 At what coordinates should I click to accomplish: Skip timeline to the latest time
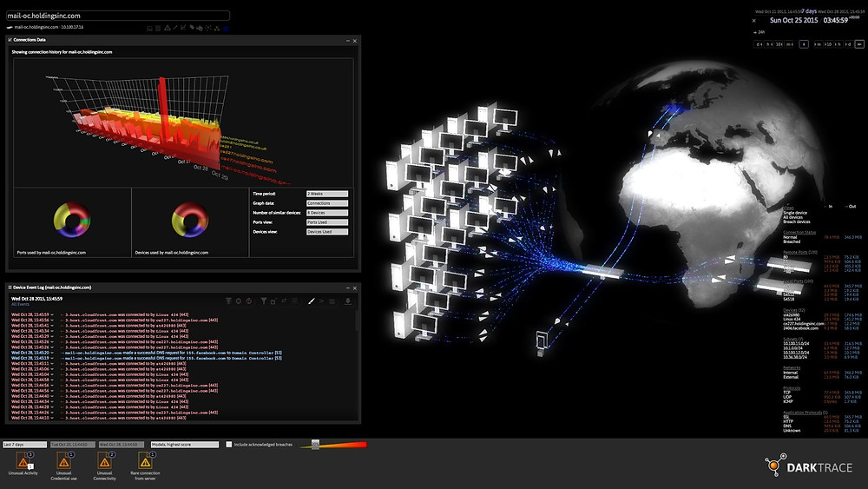[x=859, y=44]
